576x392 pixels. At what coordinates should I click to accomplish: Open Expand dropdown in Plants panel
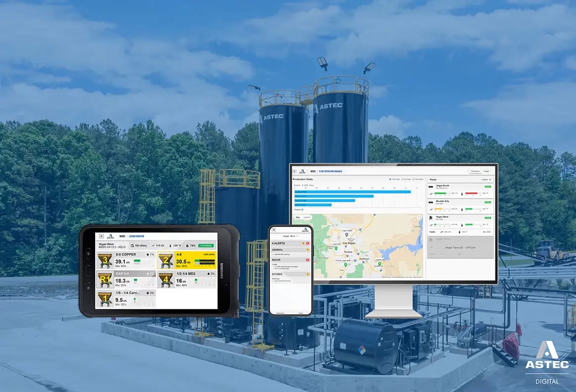[486, 180]
